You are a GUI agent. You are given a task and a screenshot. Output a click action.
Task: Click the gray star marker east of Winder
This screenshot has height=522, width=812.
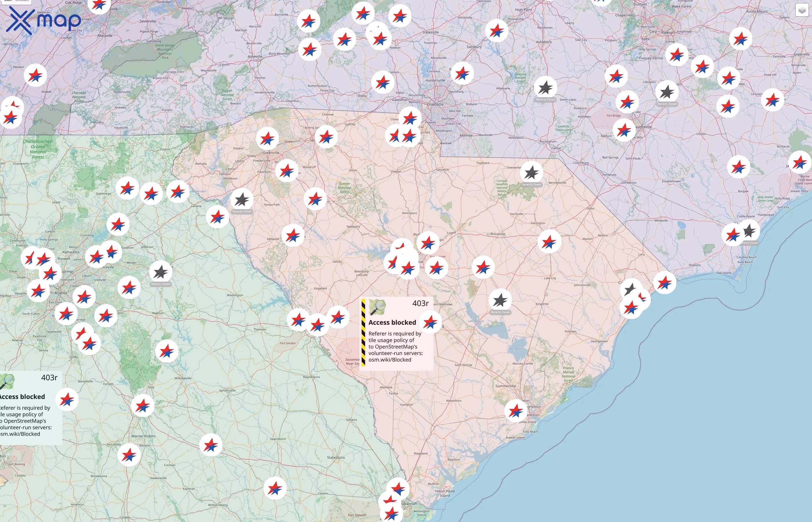tap(161, 272)
